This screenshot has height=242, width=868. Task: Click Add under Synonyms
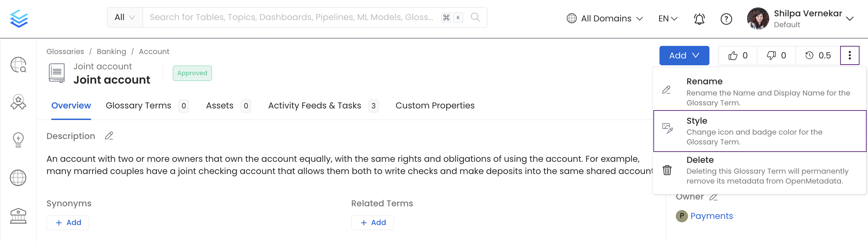[68, 223]
